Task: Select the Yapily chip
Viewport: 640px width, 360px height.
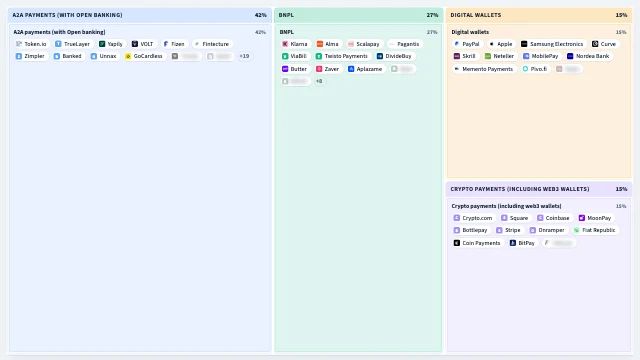Action: (x=111, y=44)
